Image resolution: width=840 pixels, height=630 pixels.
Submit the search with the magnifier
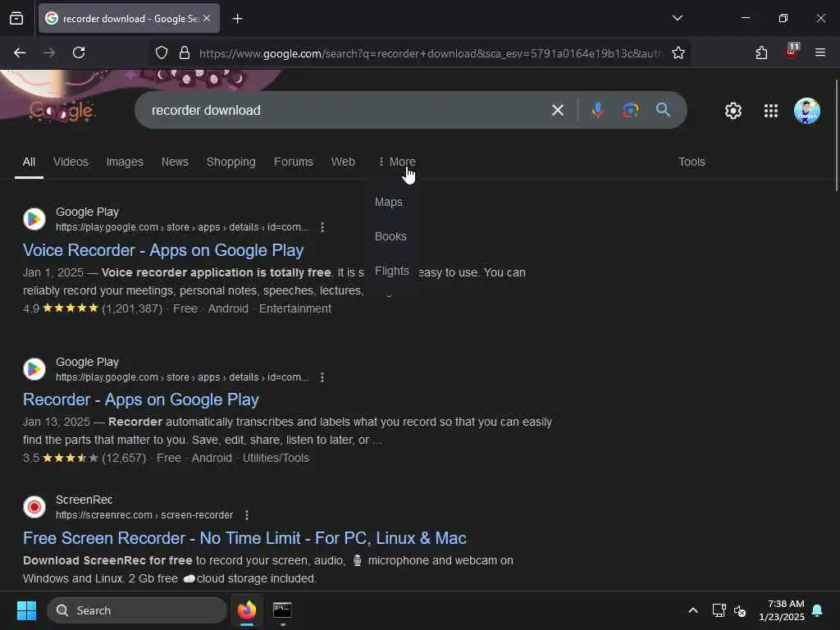(663, 111)
